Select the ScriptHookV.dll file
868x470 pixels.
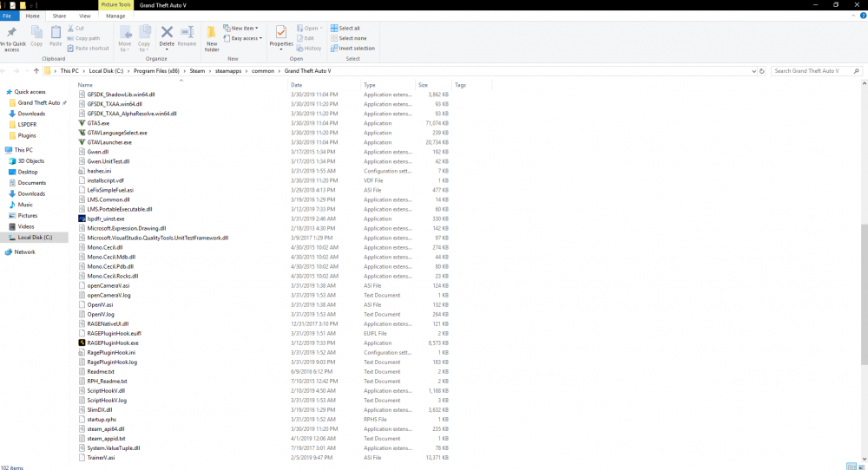[x=106, y=391]
